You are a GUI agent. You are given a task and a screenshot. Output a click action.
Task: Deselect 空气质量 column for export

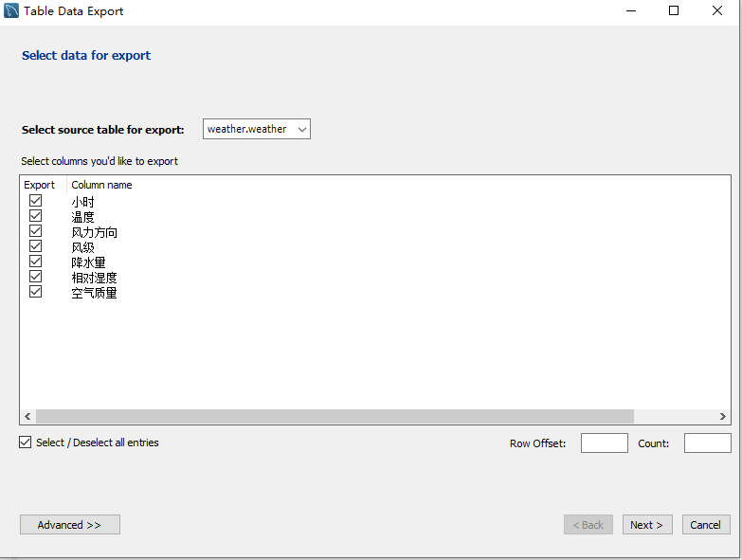36,292
